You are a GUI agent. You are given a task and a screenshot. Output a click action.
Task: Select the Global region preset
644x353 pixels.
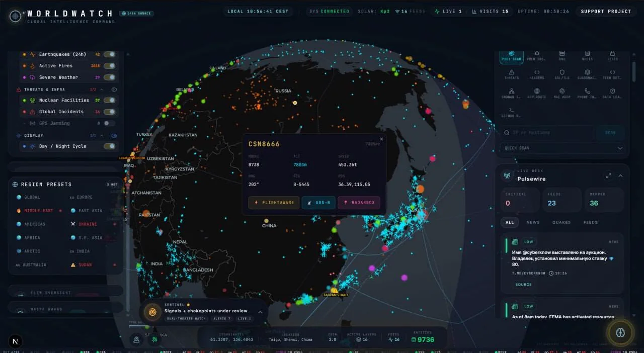[x=38, y=197]
